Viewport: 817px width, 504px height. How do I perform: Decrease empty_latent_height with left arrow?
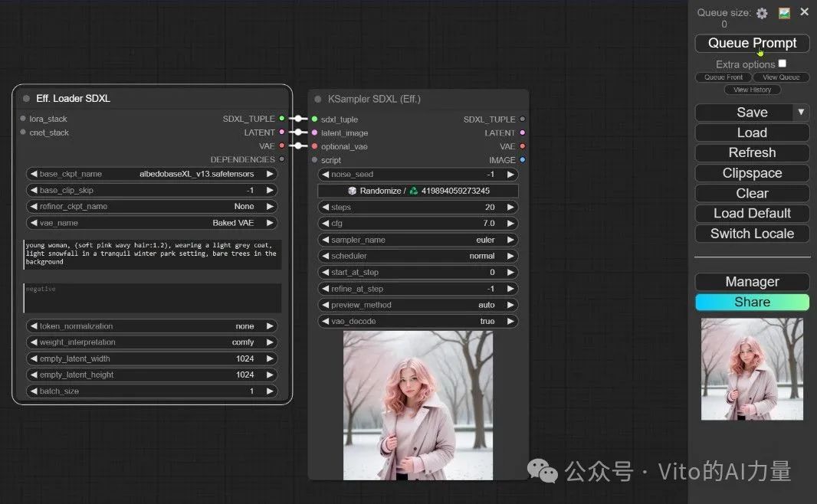pyautogui.click(x=34, y=375)
